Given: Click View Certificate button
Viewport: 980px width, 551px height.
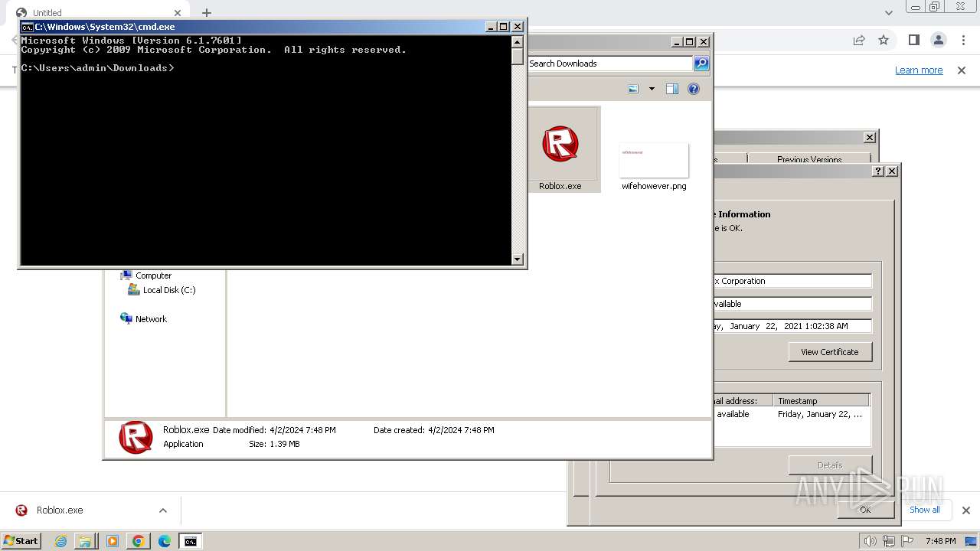Looking at the screenshot, I should (x=830, y=352).
